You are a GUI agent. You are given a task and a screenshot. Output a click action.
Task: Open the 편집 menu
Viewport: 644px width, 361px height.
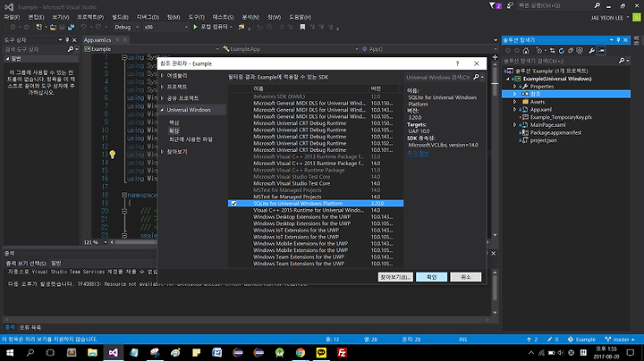pyautogui.click(x=36, y=17)
